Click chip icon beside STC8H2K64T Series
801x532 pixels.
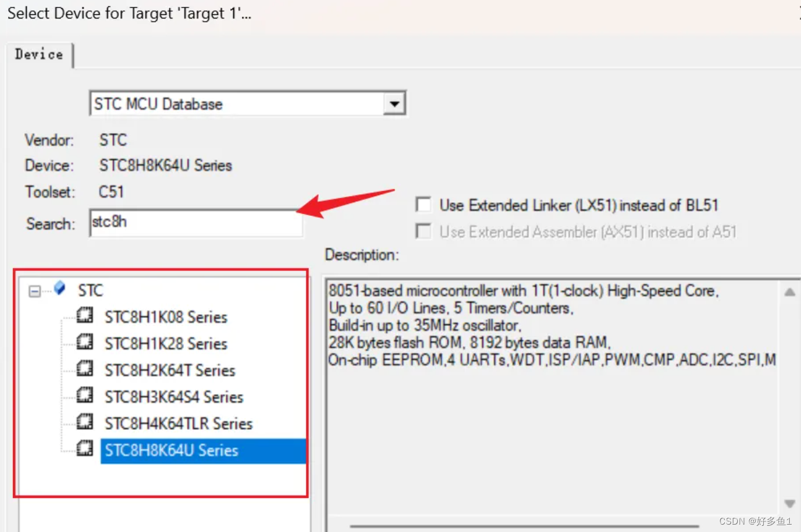coord(85,369)
